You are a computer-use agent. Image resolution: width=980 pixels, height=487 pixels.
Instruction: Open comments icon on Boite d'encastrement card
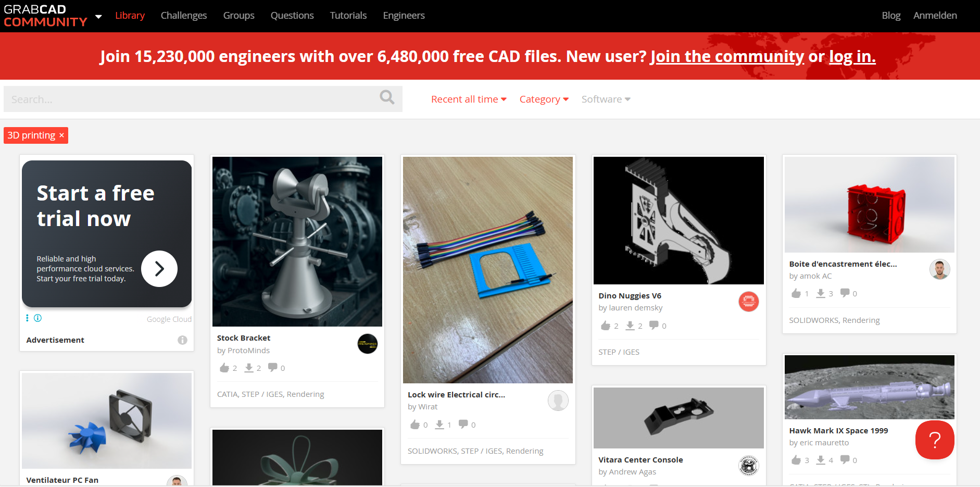845,293
